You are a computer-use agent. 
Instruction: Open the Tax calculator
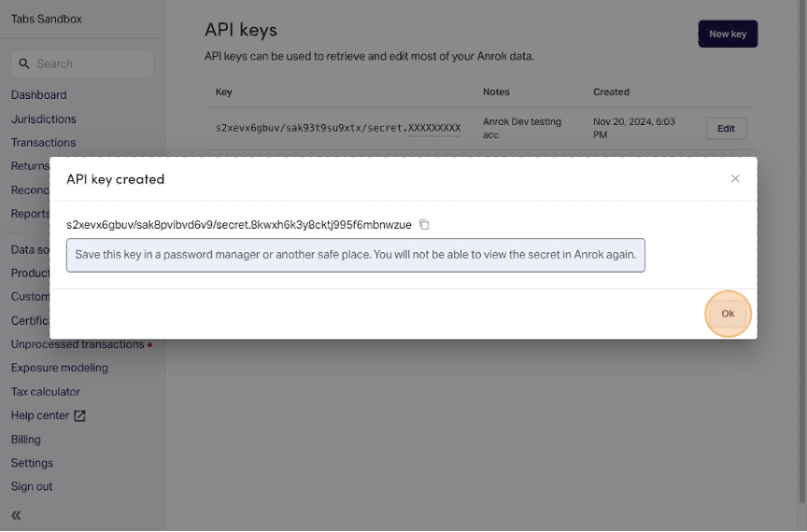(x=46, y=392)
